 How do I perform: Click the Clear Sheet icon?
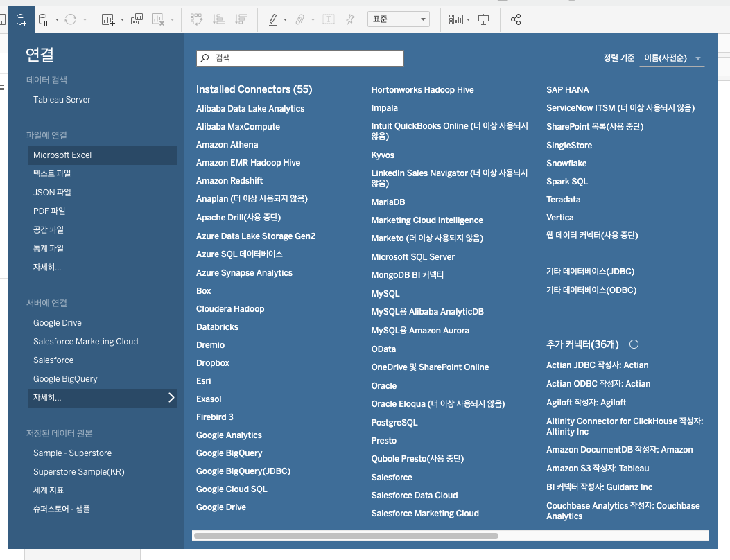pos(158,19)
